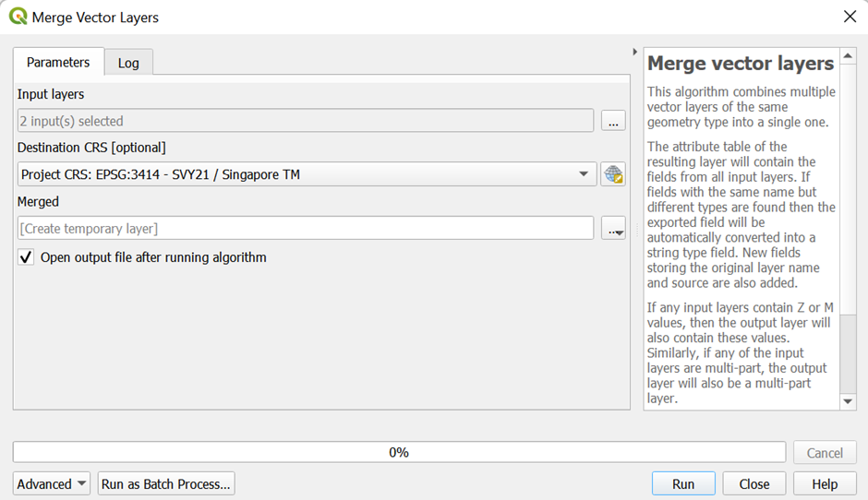Open the Merged output browse menu button
This screenshot has height=500, width=868.
coord(613,229)
